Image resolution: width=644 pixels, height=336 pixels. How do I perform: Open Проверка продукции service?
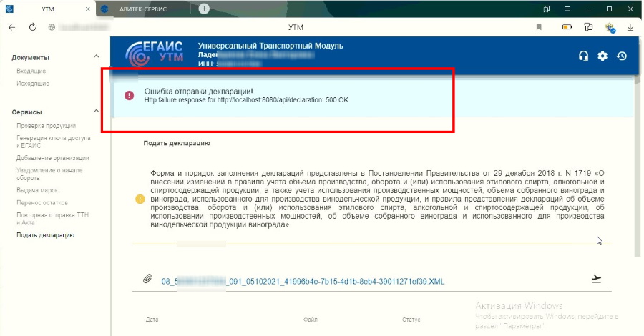click(46, 126)
